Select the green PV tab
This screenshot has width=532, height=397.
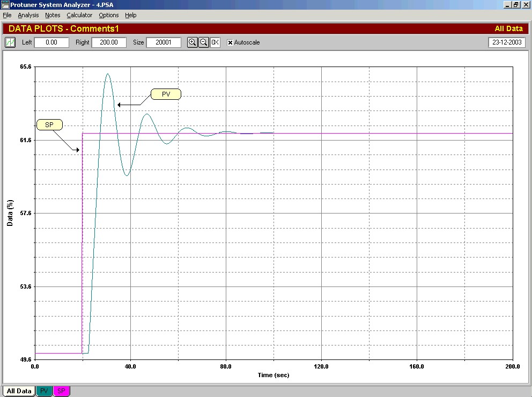pyautogui.click(x=44, y=391)
